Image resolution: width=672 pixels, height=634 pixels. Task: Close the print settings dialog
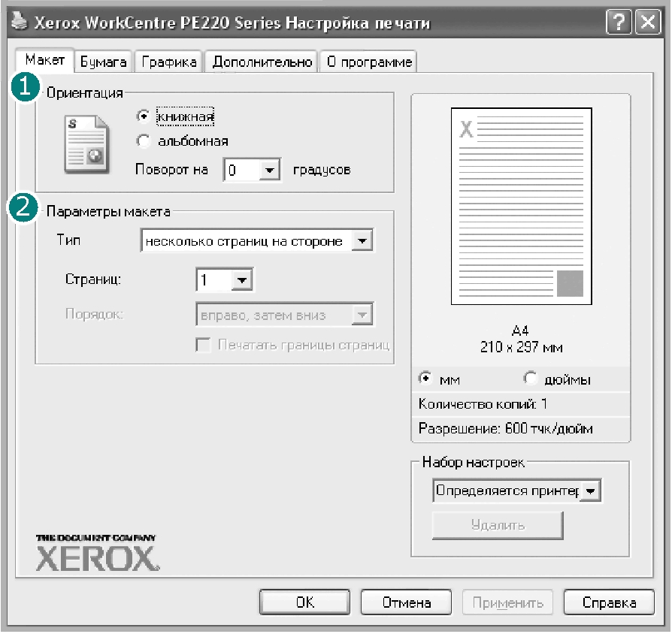click(x=648, y=22)
